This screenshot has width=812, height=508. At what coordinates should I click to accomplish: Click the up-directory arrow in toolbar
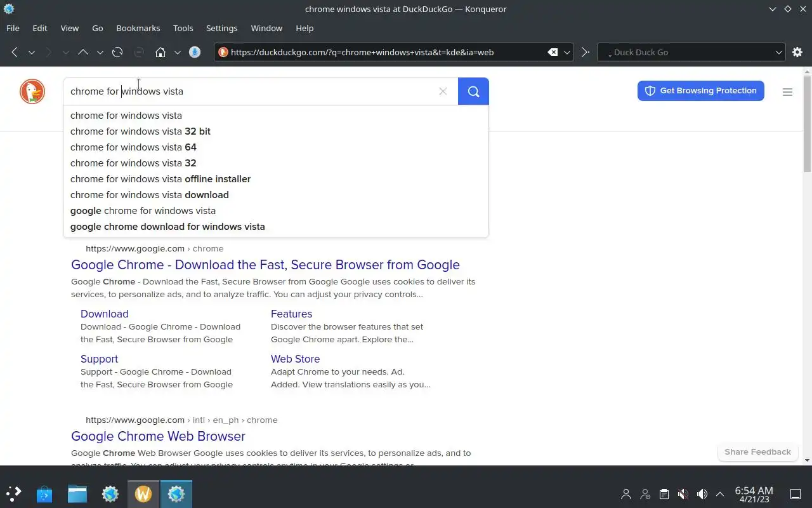pyautogui.click(x=83, y=52)
